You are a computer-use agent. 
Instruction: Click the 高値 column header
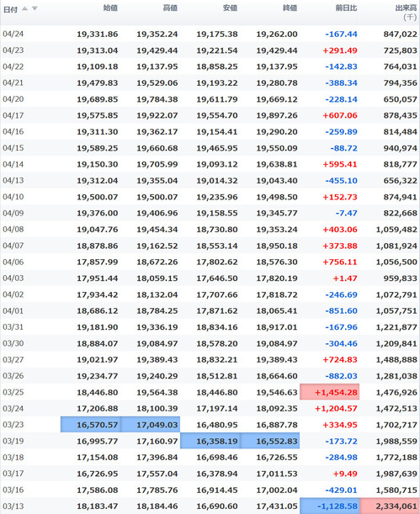[170, 8]
